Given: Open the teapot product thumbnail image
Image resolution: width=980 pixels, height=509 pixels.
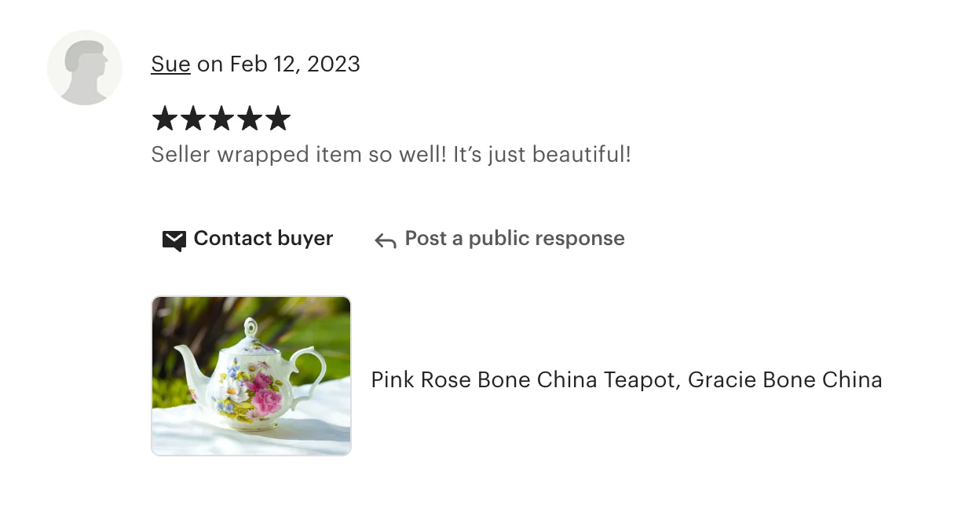Looking at the screenshot, I should tap(250, 375).
